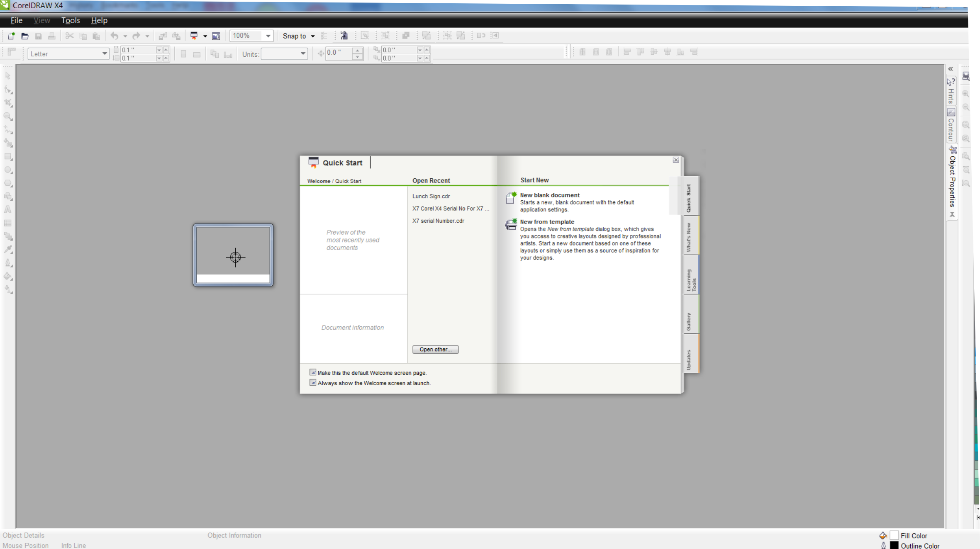Click the Welcome screen toolbar icon

[216, 36]
